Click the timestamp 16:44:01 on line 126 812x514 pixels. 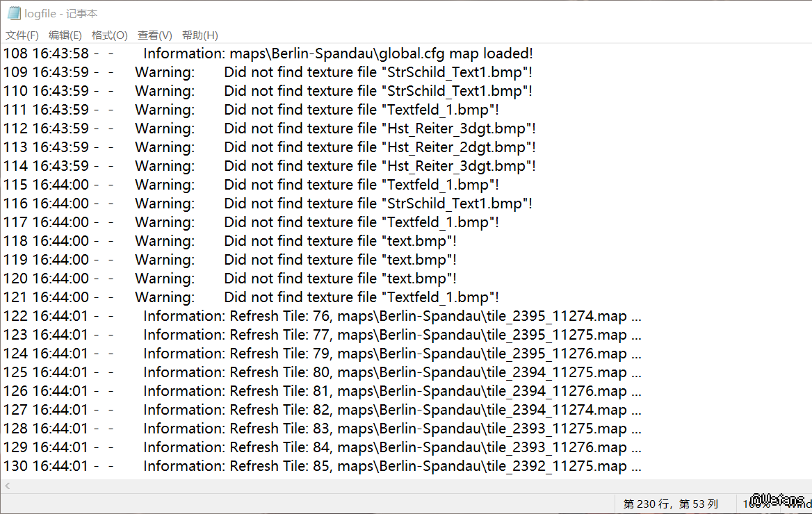(x=60, y=391)
